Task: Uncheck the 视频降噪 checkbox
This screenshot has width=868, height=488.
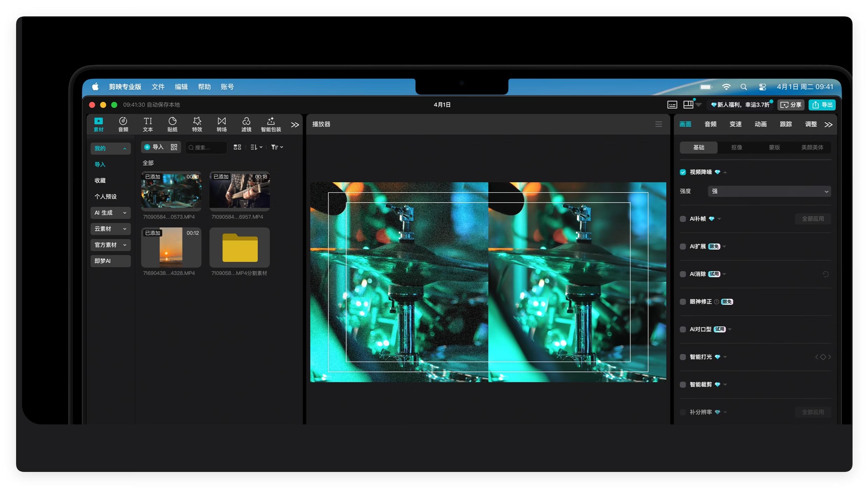Action: [683, 172]
